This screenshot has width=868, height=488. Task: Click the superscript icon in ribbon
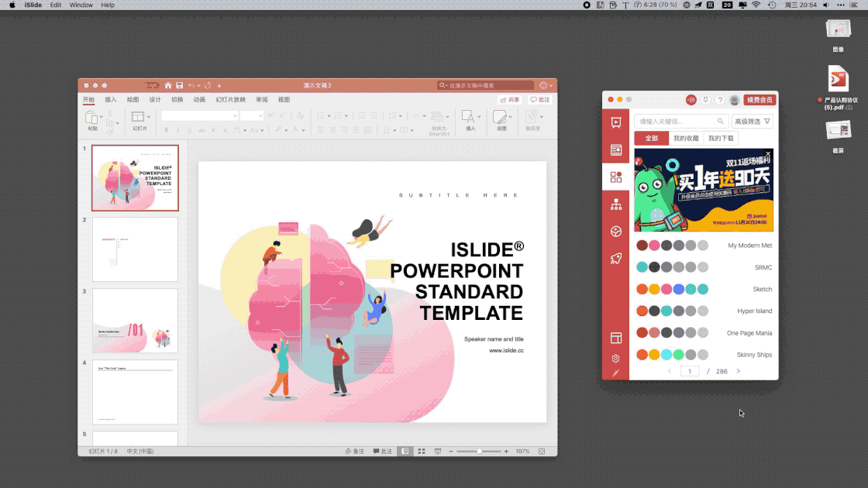pyautogui.click(x=214, y=130)
